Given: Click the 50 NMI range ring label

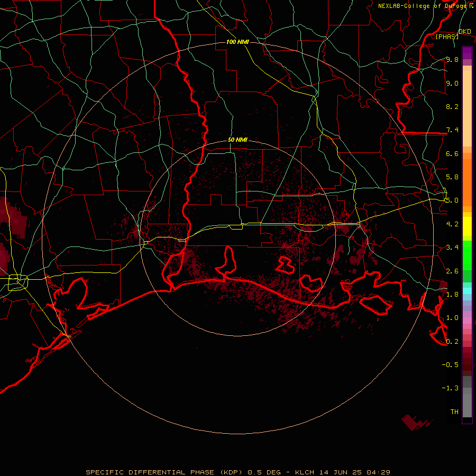Looking at the screenshot, I should [237, 140].
